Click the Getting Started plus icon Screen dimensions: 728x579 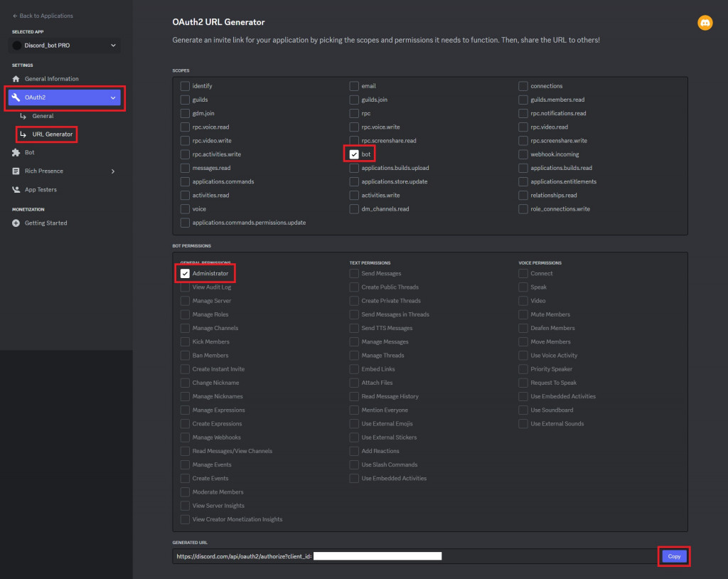pyautogui.click(x=16, y=223)
